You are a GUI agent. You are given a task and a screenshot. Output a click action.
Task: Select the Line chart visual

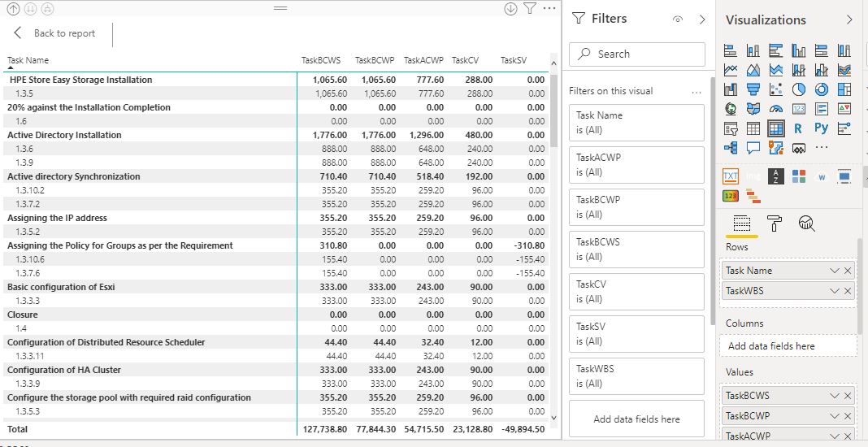coord(731,70)
